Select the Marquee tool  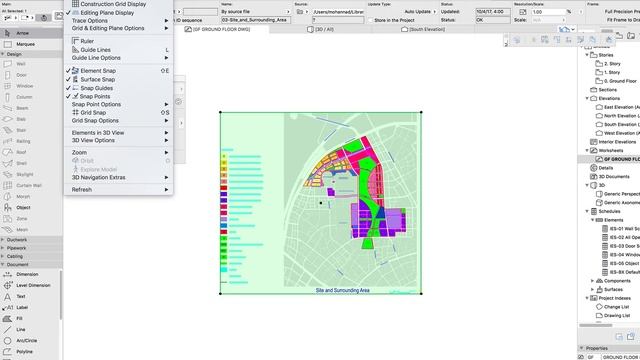[x=31, y=44]
